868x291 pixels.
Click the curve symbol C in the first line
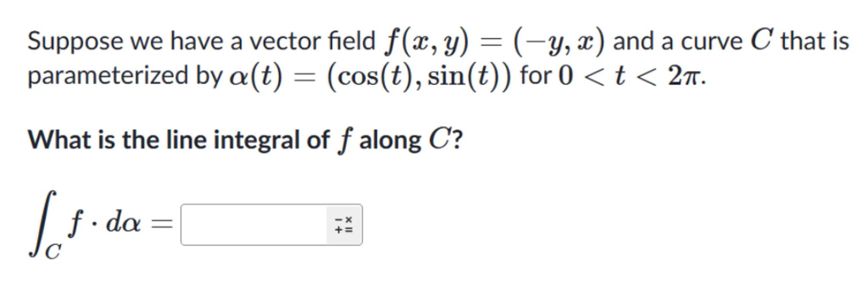[762, 41]
